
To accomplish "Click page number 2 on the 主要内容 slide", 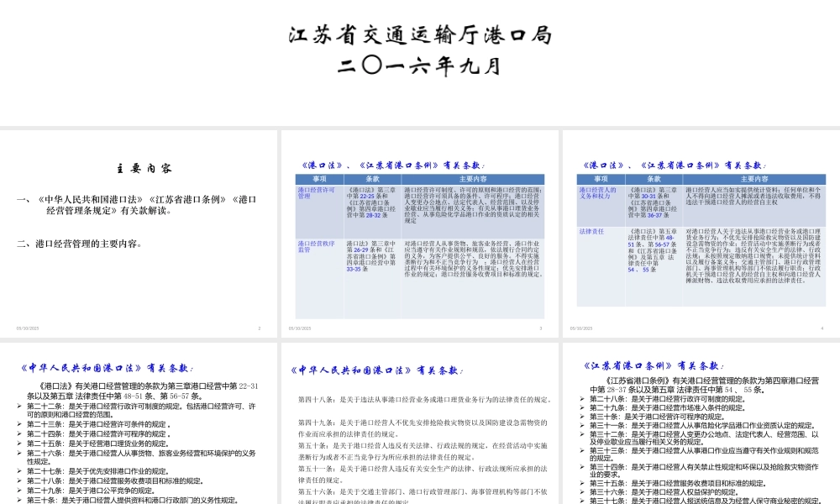I will (x=260, y=328).
